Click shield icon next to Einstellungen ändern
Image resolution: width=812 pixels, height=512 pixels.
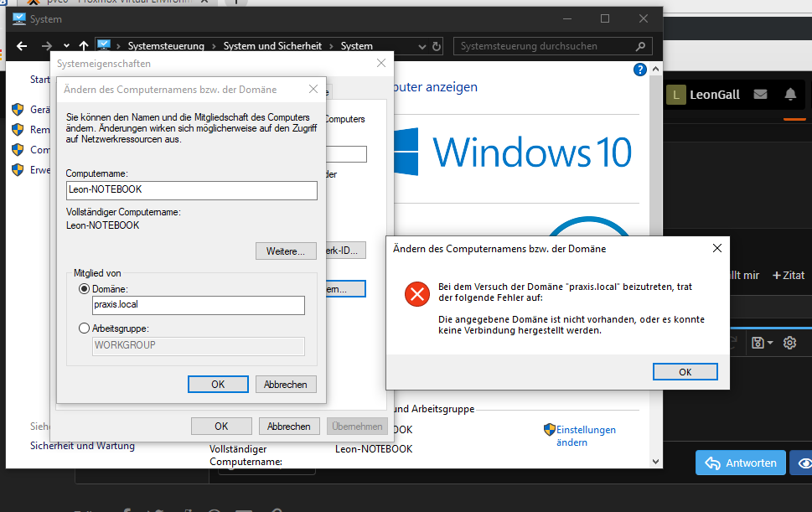(x=549, y=430)
